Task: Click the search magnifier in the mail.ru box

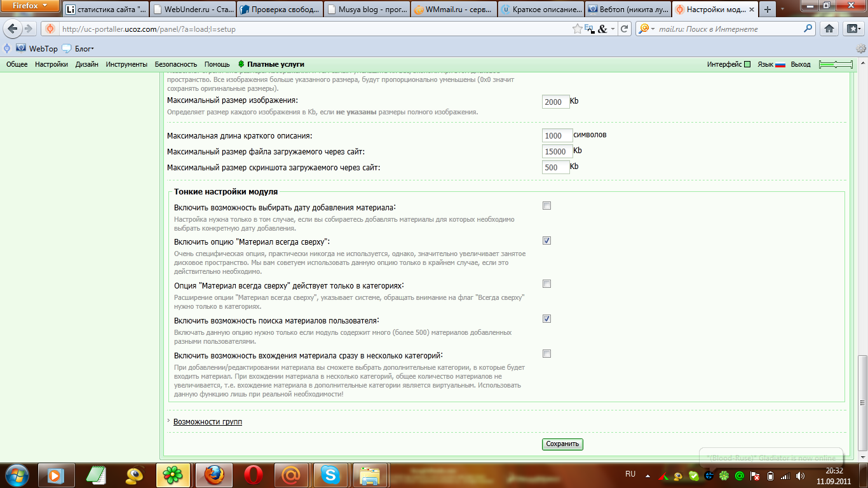Action: click(808, 29)
